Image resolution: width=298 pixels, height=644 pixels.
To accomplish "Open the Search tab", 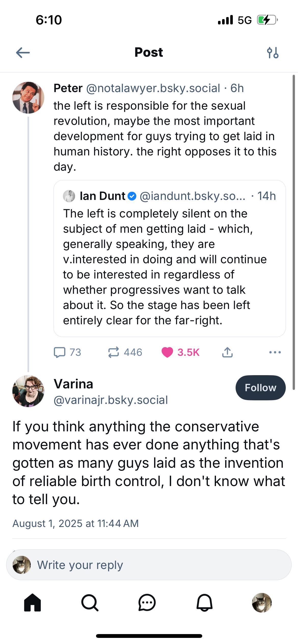I will (90, 603).
